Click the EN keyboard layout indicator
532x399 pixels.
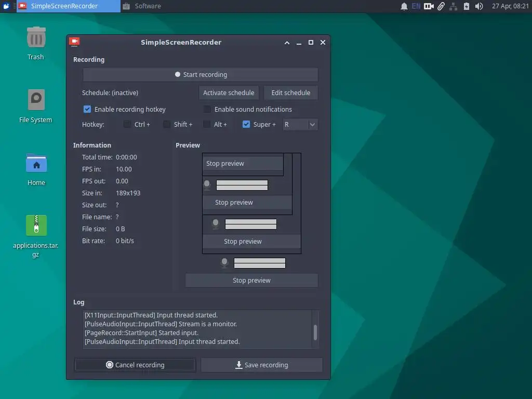pos(416,6)
